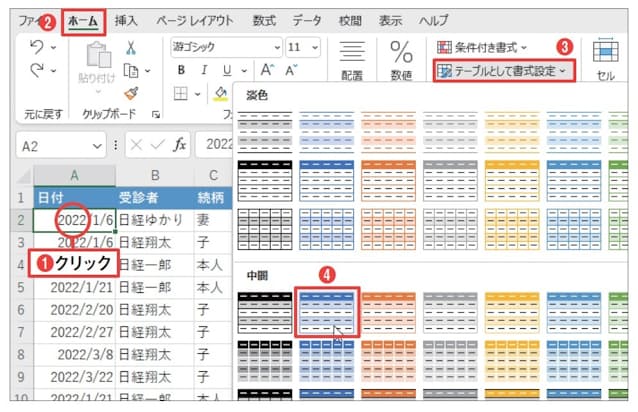
Task: Select the orange header light table style, second row
Action: (389, 181)
